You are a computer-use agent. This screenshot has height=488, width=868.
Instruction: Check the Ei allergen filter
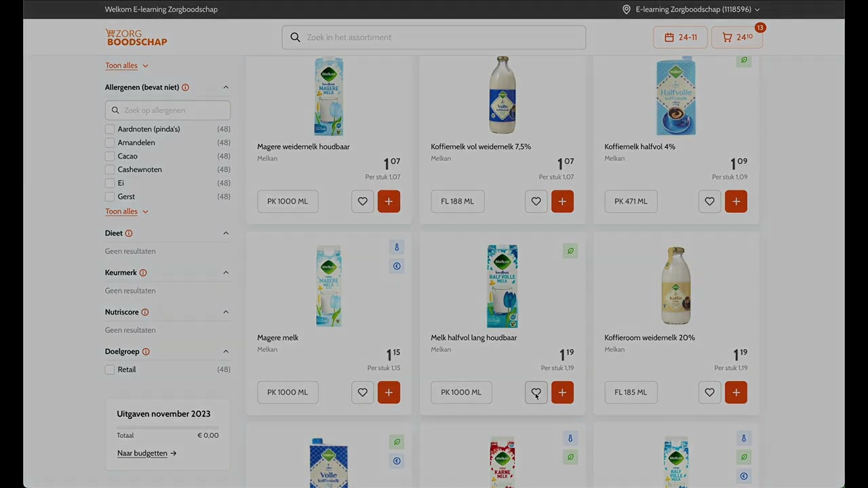click(x=110, y=183)
